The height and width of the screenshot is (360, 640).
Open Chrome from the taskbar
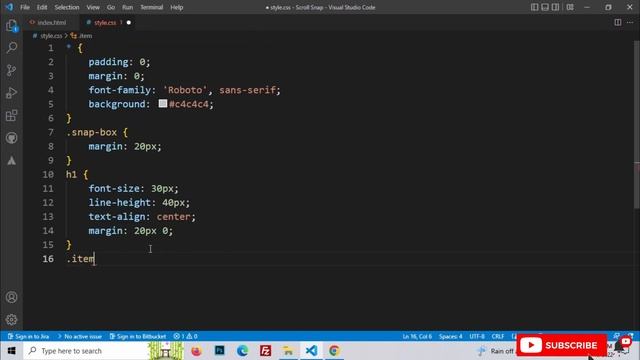point(334,351)
